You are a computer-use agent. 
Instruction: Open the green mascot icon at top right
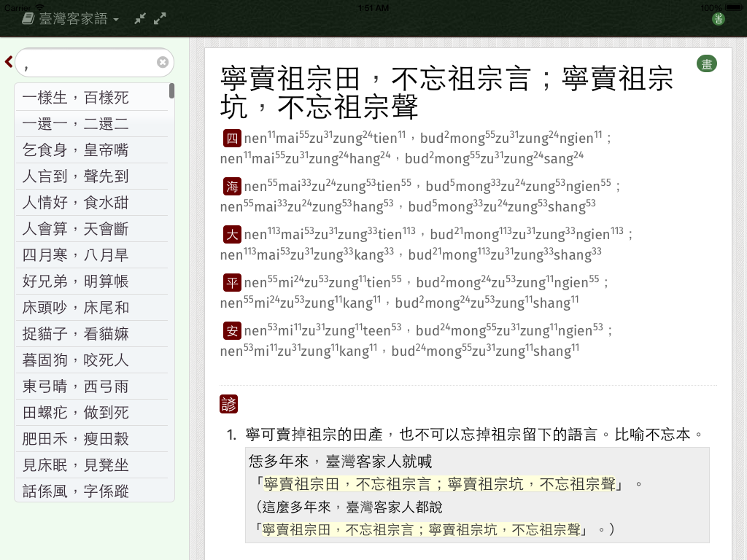(719, 18)
